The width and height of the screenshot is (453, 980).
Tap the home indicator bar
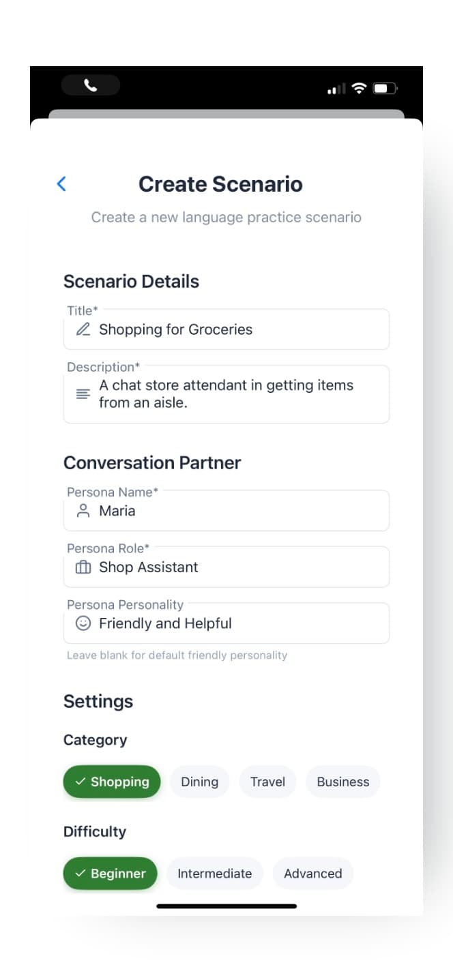pos(227,906)
